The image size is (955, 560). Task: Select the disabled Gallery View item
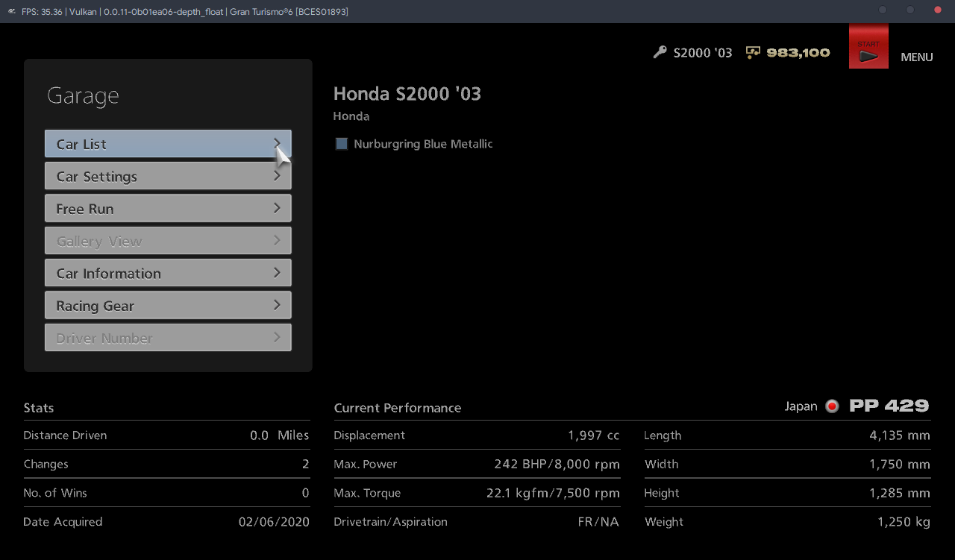click(x=168, y=241)
